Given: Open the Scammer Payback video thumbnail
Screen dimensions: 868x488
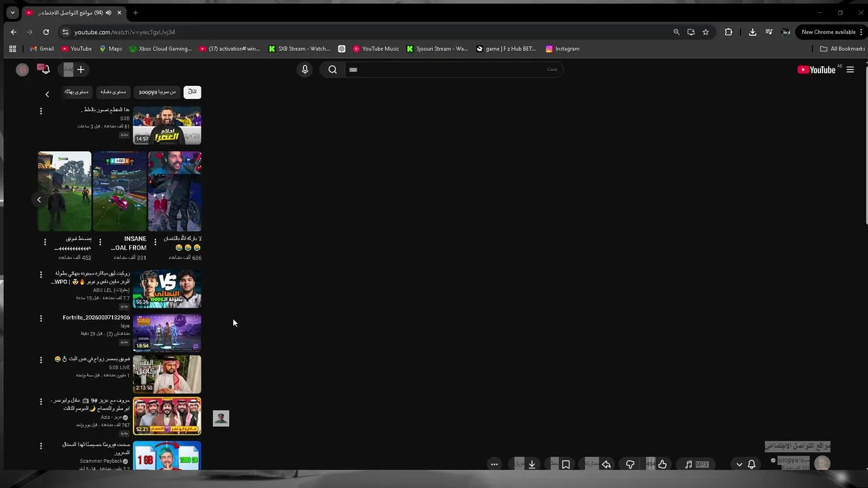Looking at the screenshot, I should click(x=167, y=455).
